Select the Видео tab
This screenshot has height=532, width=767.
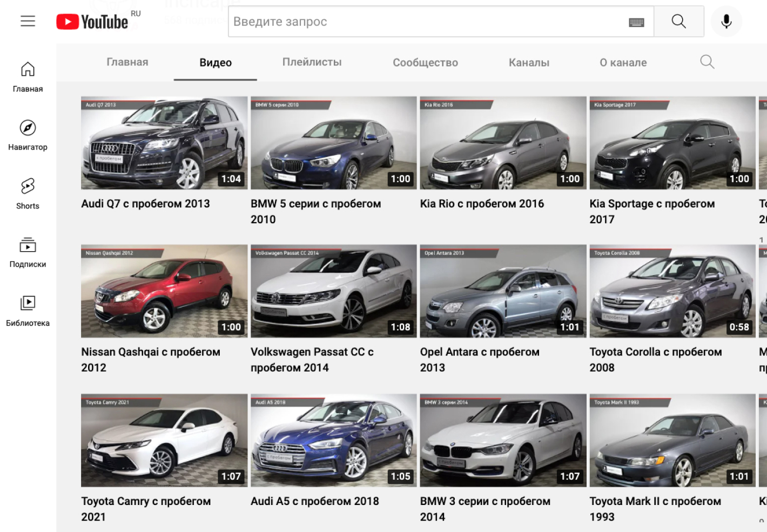[216, 63]
